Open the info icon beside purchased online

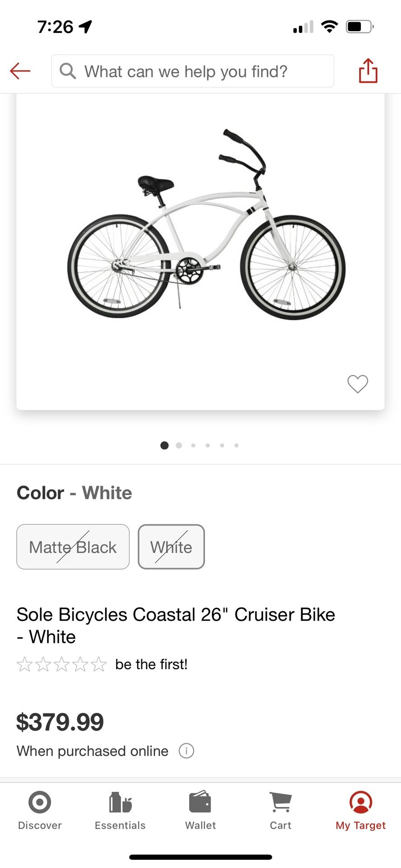tap(187, 751)
